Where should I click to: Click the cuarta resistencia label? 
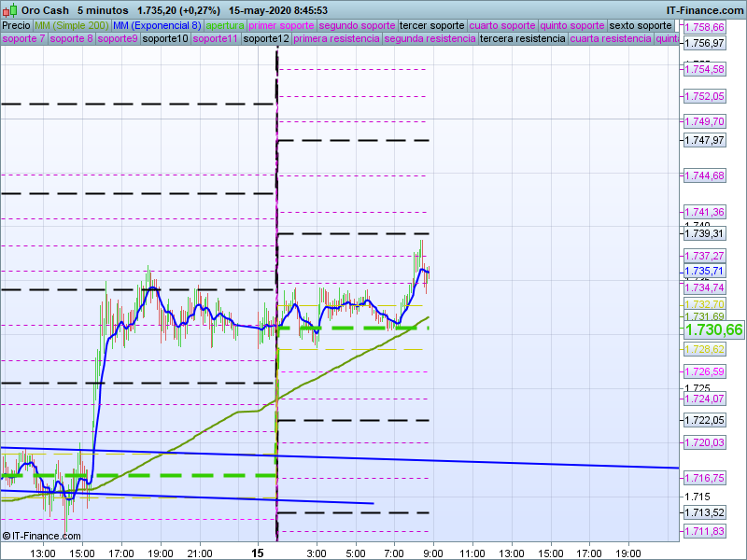(611, 39)
